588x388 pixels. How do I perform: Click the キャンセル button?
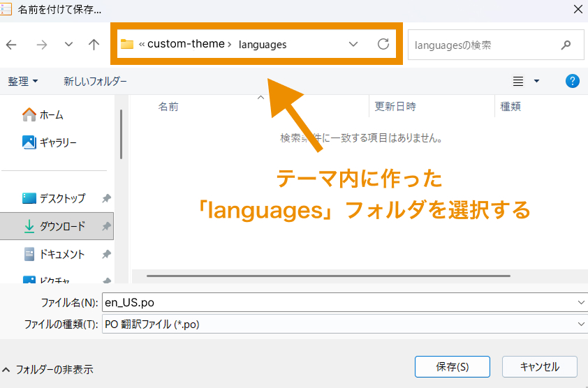[540, 366]
